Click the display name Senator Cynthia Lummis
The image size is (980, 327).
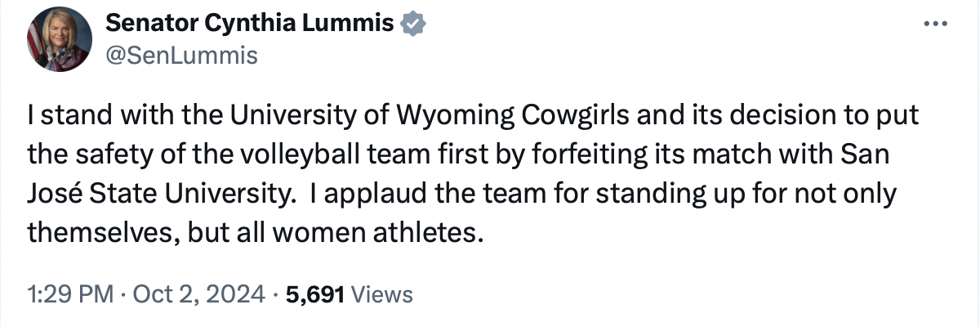coord(250,25)
